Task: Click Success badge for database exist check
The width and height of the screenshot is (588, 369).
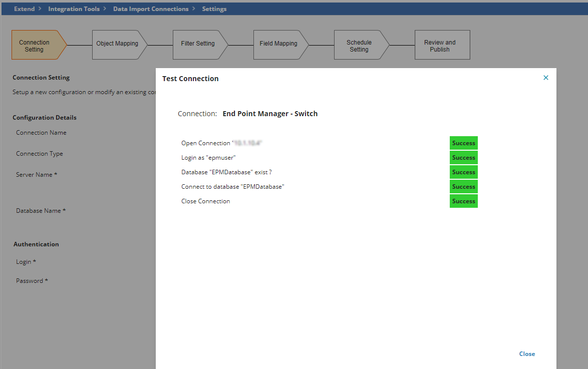Action: 463,172
